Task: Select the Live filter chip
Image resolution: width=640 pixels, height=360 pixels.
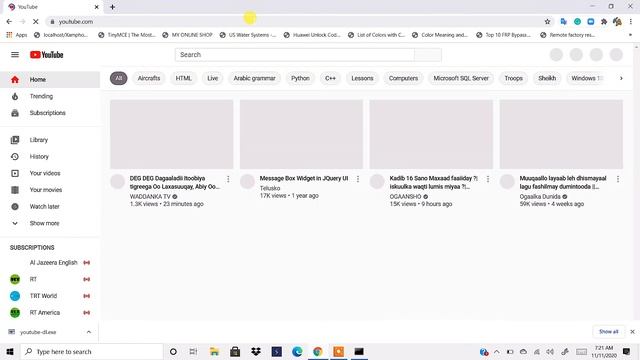Action: pyautogui.click(x=213, y=78)
